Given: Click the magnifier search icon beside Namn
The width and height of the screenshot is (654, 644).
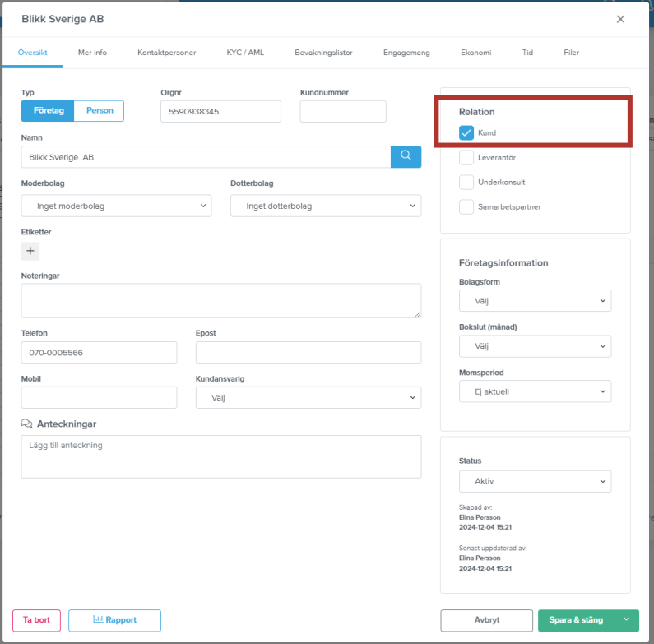Looking at the screenshot, I should (406, 157).
